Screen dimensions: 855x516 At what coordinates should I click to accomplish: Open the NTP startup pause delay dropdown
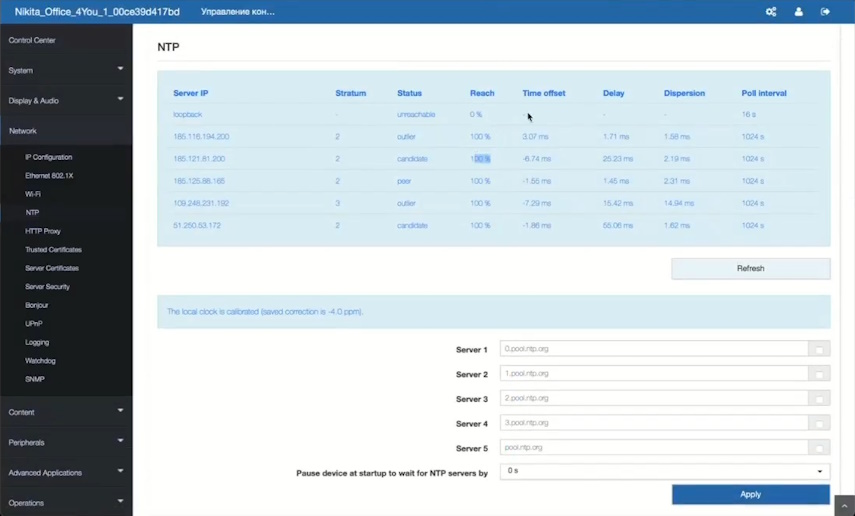pyautogui.click(x=664, y=471)
